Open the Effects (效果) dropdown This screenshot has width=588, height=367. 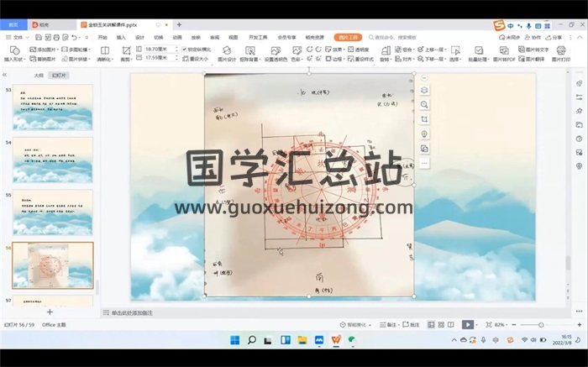tap(334, 50)
